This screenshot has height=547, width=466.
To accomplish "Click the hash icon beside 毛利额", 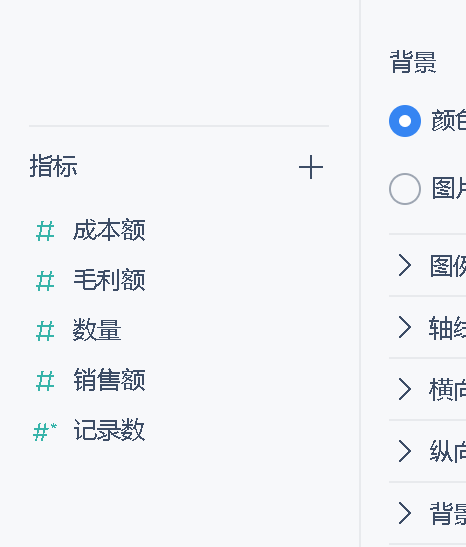I will pos(45,280).
